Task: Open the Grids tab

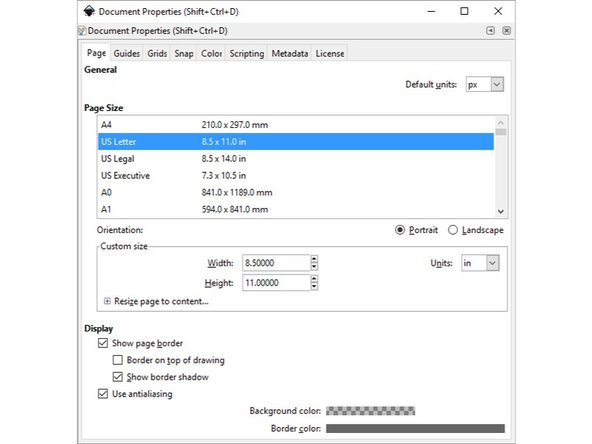Action: coord(157,54)
